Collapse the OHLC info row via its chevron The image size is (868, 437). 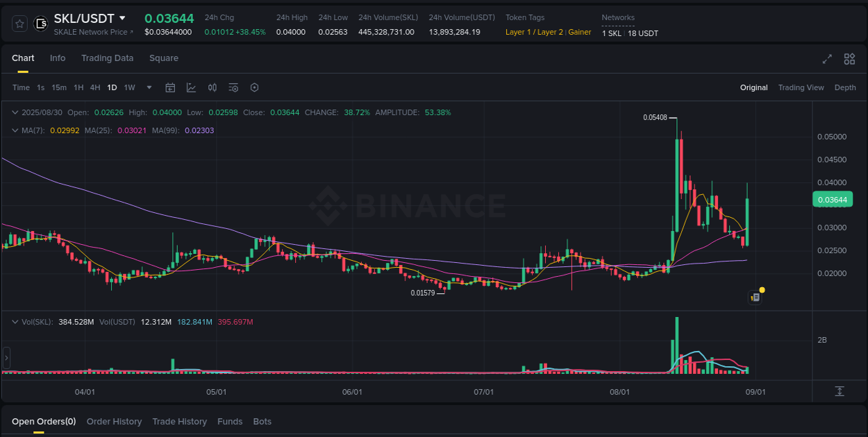point(15,112)
